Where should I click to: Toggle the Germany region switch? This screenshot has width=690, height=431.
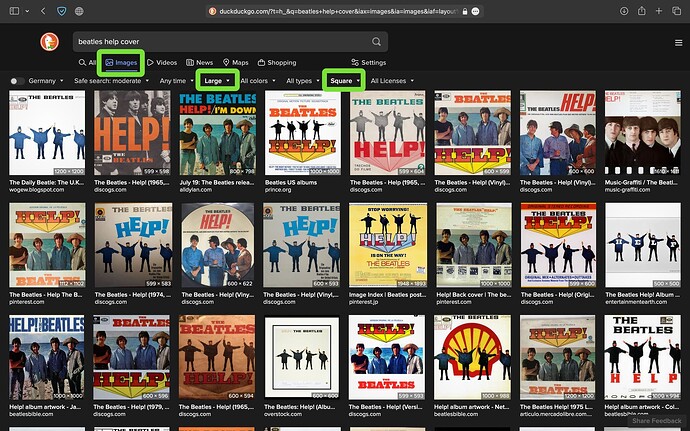coord(18,81)
